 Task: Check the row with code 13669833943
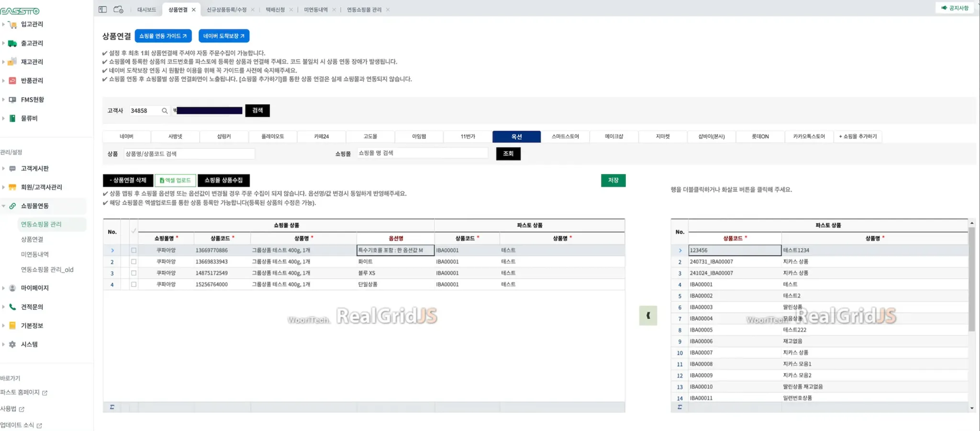[x=134, y=262]
